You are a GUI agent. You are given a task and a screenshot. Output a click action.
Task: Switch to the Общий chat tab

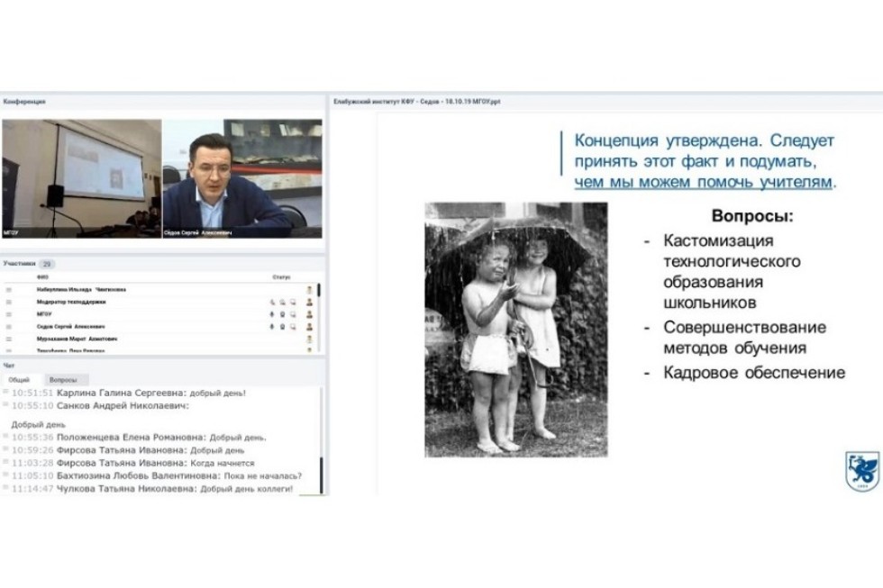pos(19,380)
